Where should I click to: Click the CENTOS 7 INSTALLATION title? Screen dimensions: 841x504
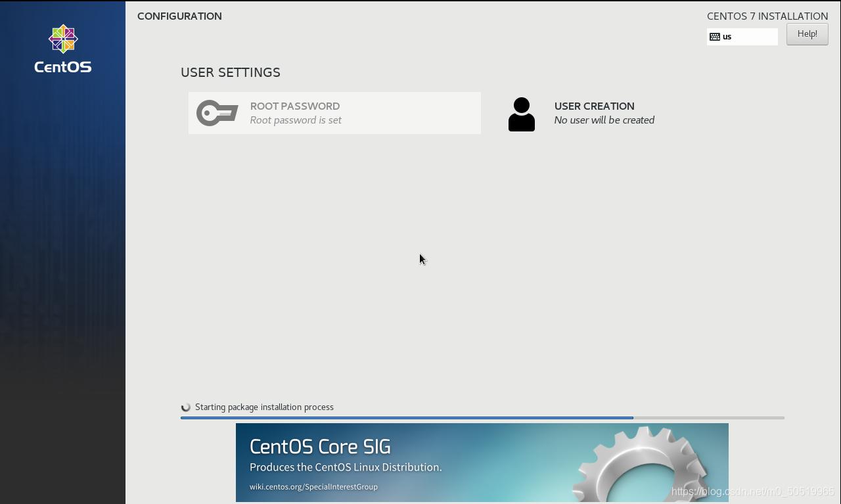point(767,16)
